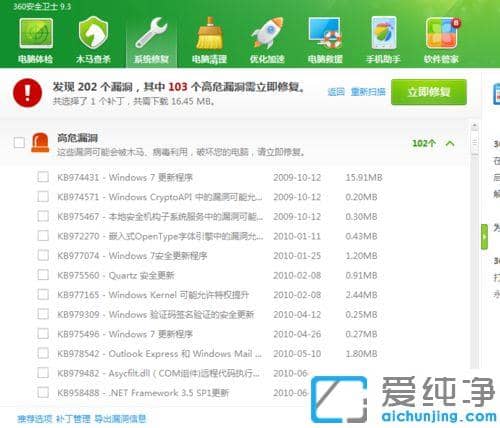
Task: Open the 电脑体检 PC checkup icon
Action: click(36, 41)
